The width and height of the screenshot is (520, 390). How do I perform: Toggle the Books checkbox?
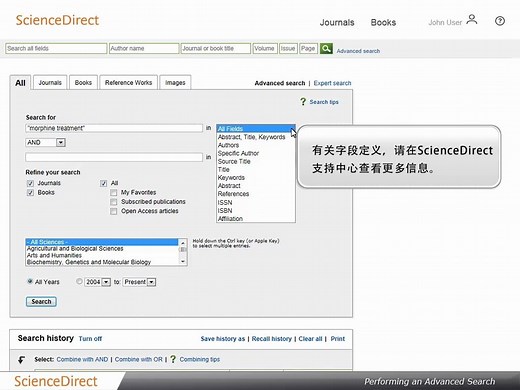[x=30, y=193]
